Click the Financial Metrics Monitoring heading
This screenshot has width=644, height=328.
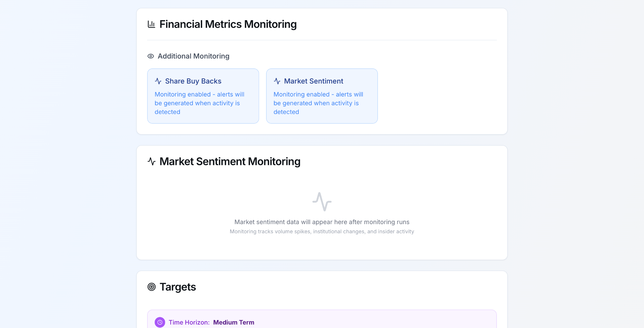(228, 24)
